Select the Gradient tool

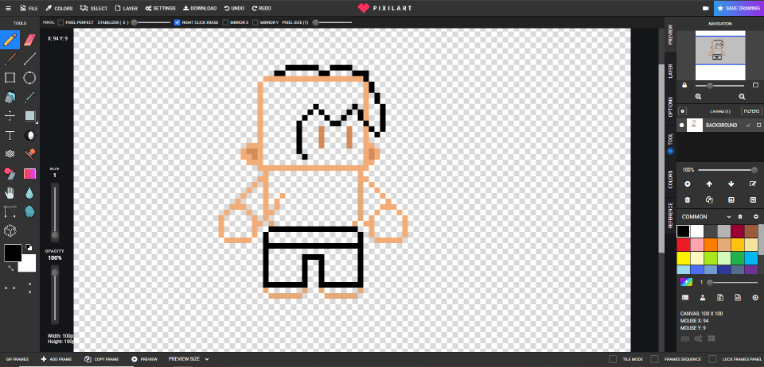pos(30,173)
